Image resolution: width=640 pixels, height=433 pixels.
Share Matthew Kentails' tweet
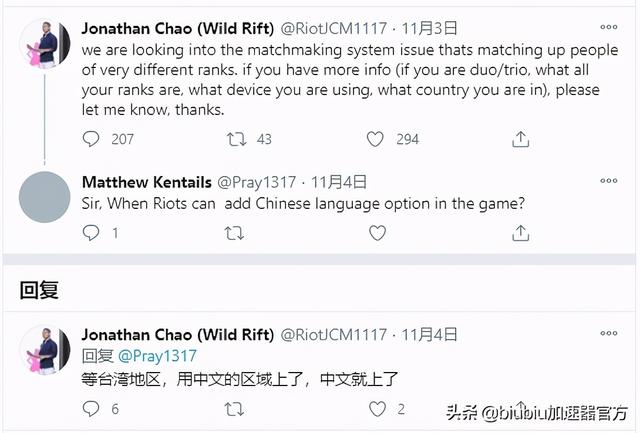520,233
